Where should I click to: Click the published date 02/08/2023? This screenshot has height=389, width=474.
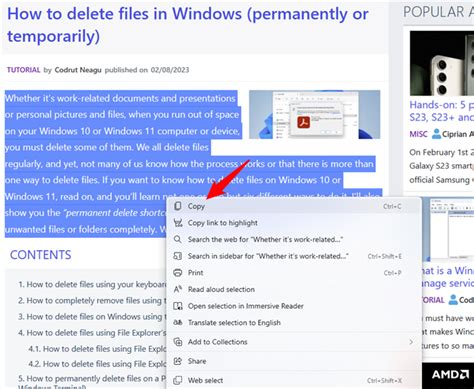(x=170, y=70)
